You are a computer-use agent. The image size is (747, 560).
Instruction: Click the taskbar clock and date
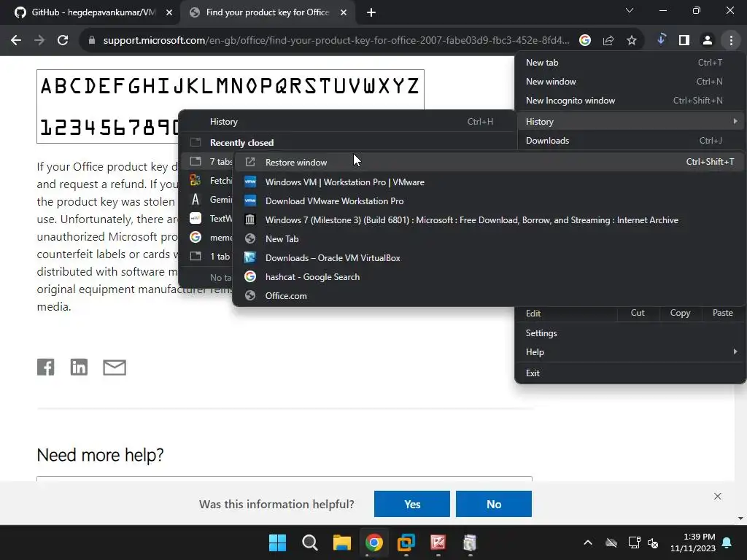(693, 542)
